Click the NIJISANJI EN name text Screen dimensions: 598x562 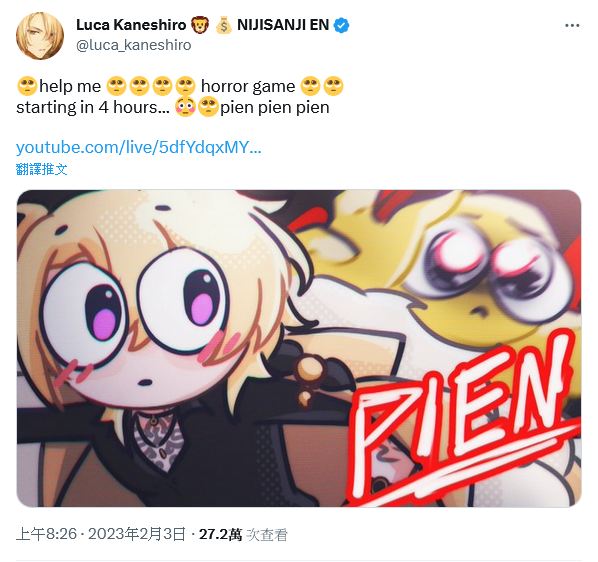point(283,25)
